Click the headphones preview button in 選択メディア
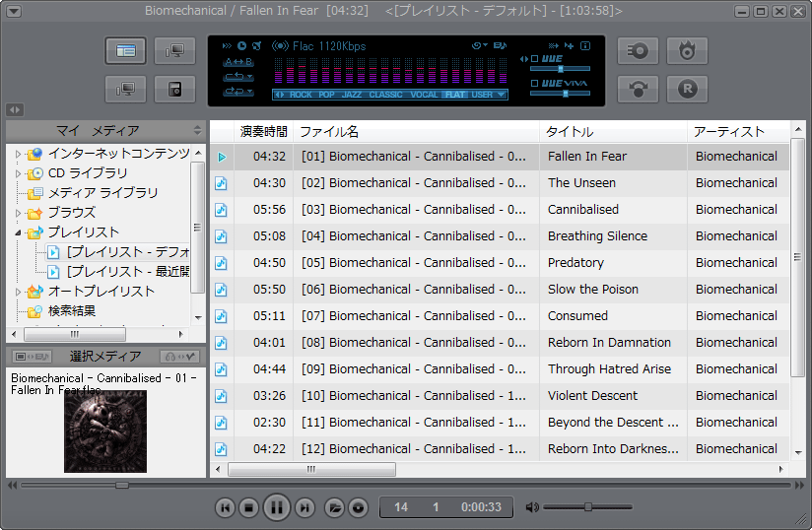This screenshot has height=530, width=812. pos(180,356)
